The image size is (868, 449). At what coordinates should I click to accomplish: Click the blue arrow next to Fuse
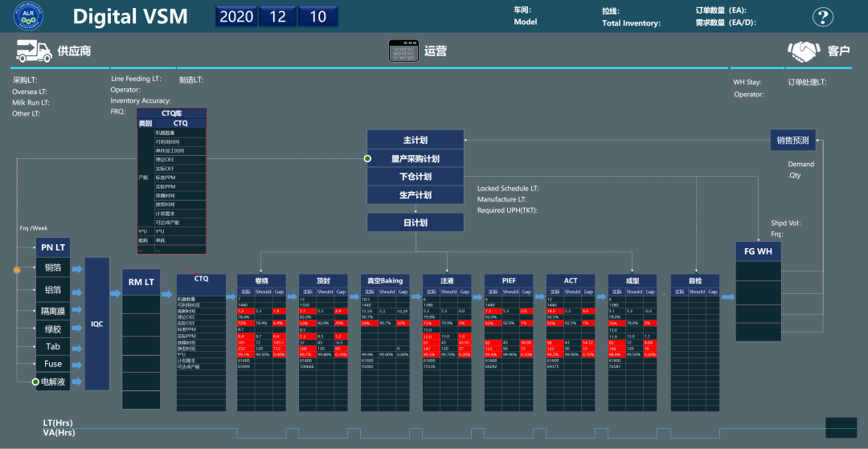point(77,364)
